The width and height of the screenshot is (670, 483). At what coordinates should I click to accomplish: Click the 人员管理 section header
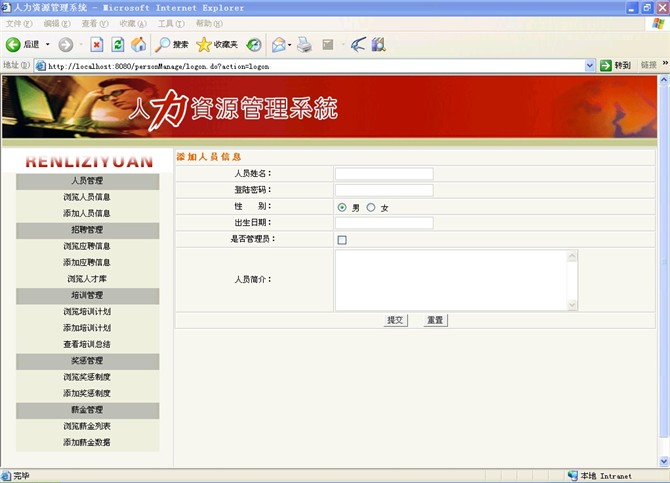point(88,181)
